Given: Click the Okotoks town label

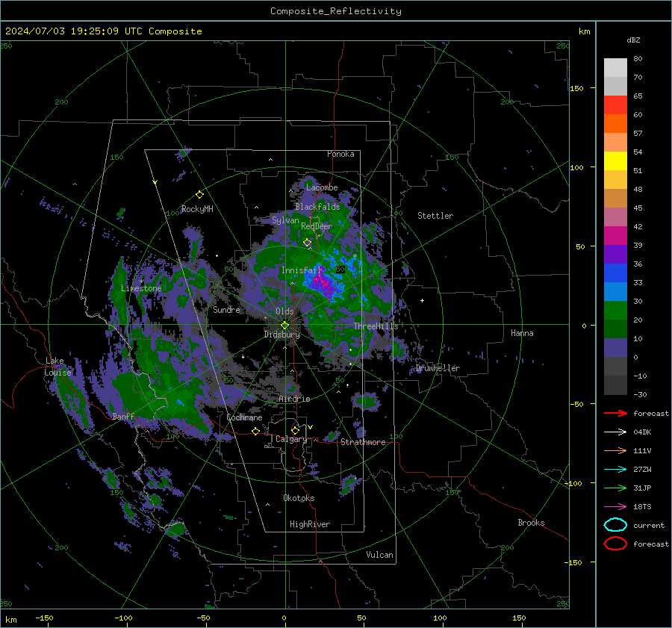Looking at the screenshot, I should [x=299, y=498].
